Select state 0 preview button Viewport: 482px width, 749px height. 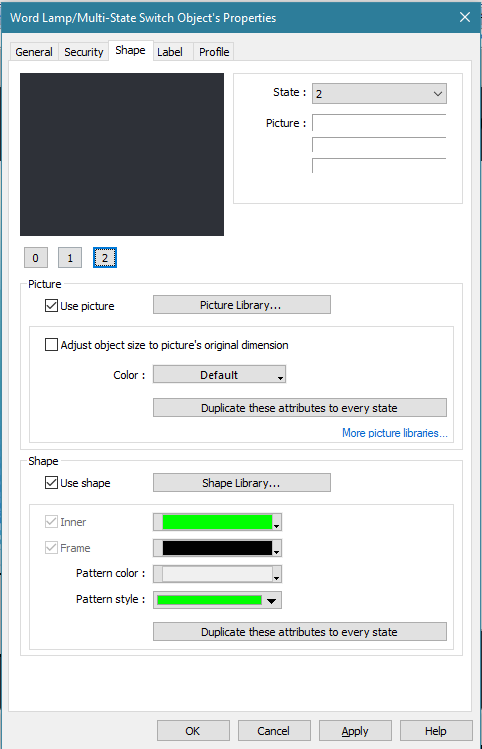[x=35, y=258]
